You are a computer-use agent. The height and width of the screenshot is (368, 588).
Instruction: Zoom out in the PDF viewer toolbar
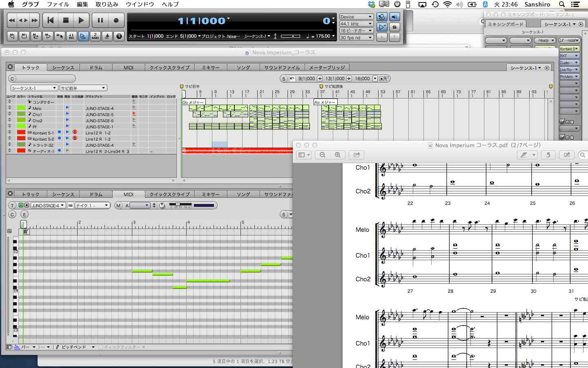pyautogui.click(x=323, y=155)
